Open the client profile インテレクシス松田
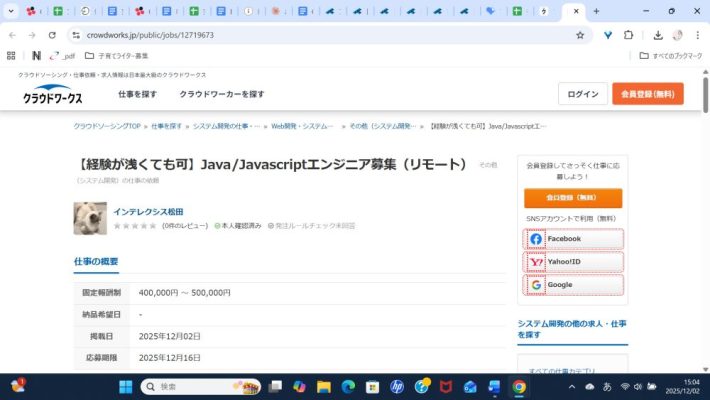710x400 pixels. (148, 212)
